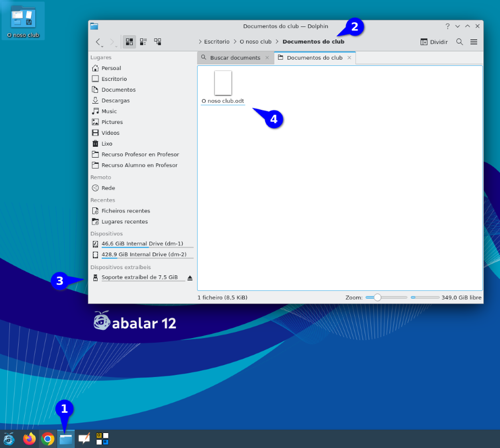Open Rede network place
This screenshot has height=448, width=500.
142,188
